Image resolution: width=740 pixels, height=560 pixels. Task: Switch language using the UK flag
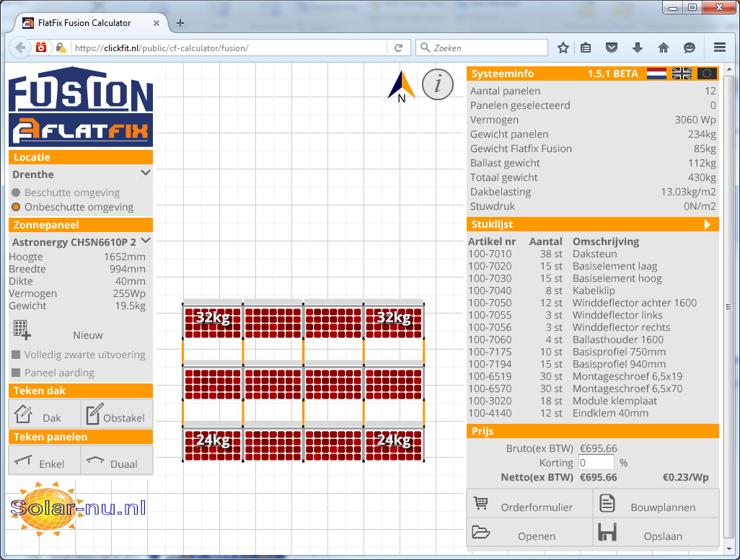pyautogui.click(x=682, y=74)
